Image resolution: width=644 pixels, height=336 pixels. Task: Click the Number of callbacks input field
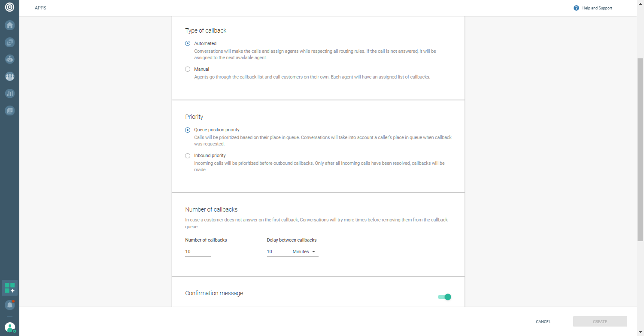point(197,252)
